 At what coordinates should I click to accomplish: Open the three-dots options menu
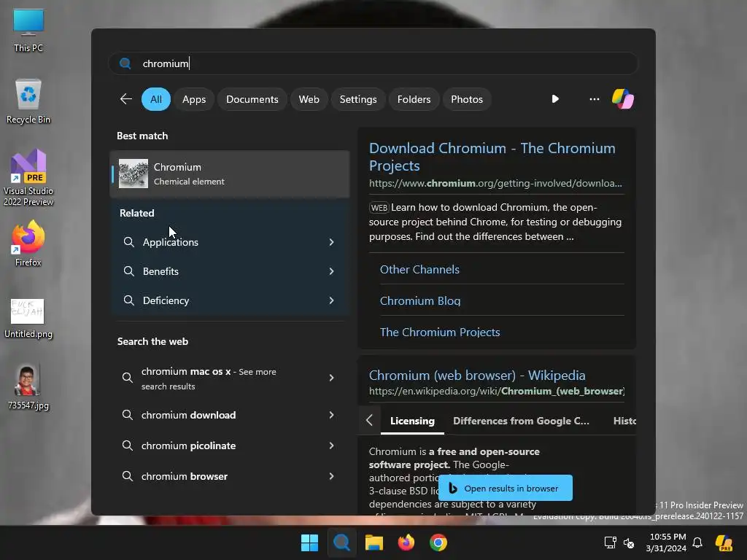tap(594, 99)
